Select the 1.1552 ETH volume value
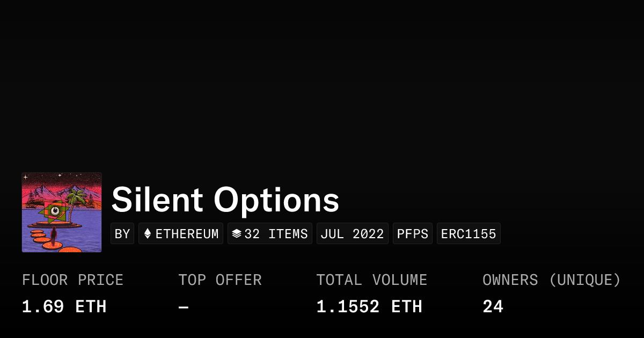Viewport: 644px width, 338px height. click(x=369, y=307)
